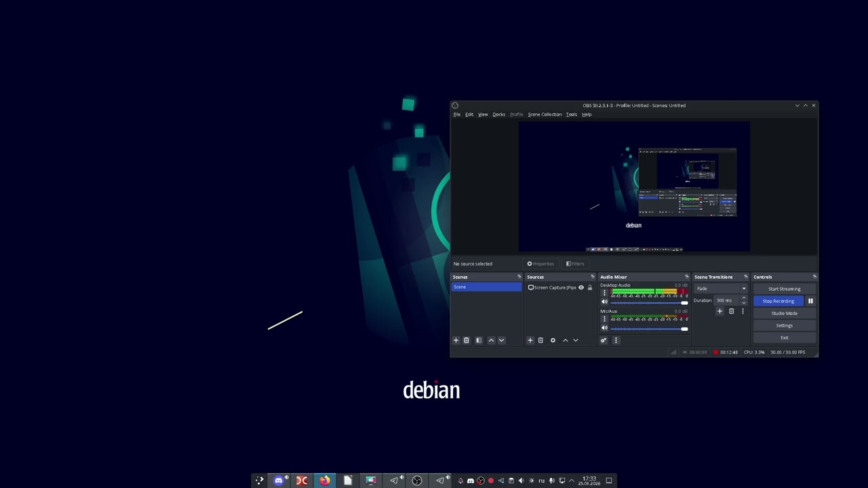Open the clipboard tray icon

click(511, 481)
